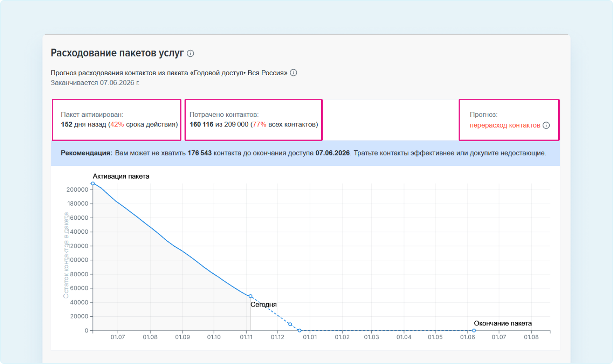The height and width of the screenshot is (364, 613).
Task: Open info tooltip after «Годовой доступ• Вся Россия»
Action: tap(293, 73)
